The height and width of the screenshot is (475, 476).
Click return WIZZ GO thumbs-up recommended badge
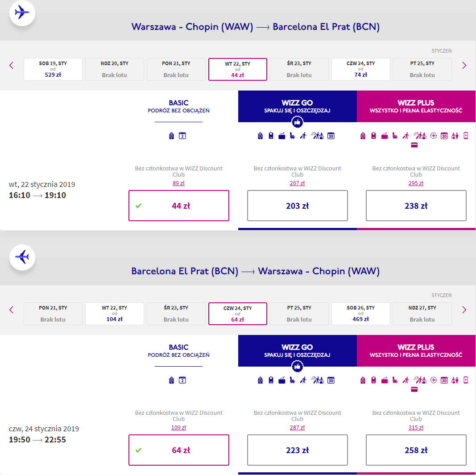pyautogui.click(x=297, y=366)
